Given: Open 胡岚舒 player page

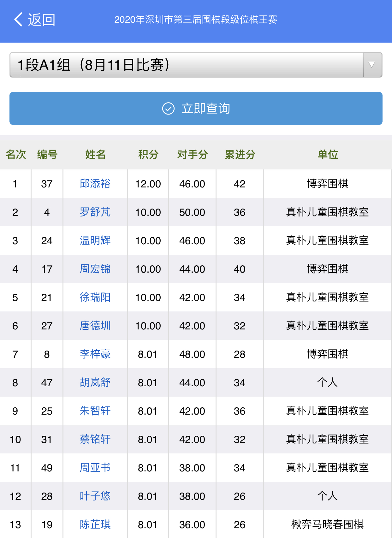Looking at the screenshot, I should coord(95,382).
